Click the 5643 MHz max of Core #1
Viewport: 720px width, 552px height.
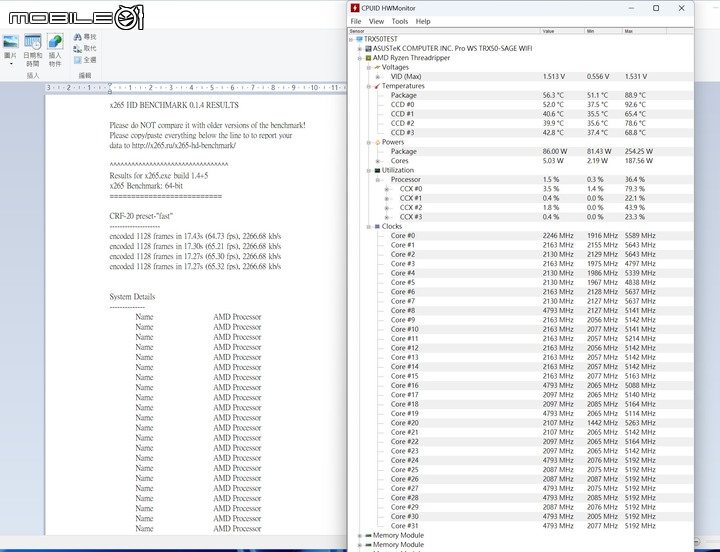click(640, 245)
